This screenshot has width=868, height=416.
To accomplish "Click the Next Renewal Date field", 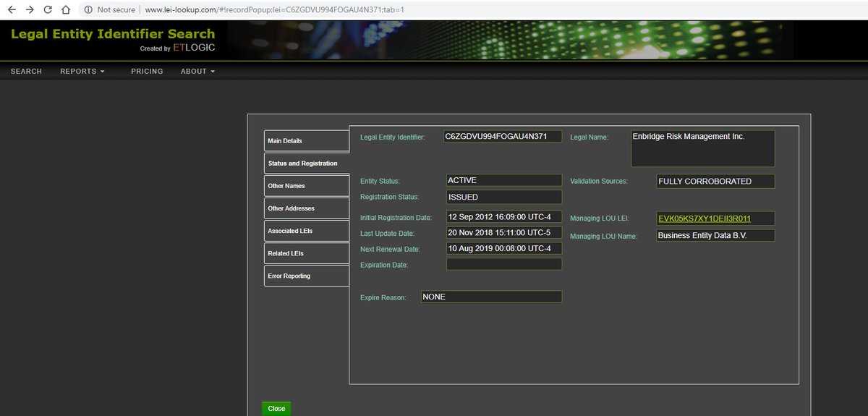I will [x=504, y=248].
